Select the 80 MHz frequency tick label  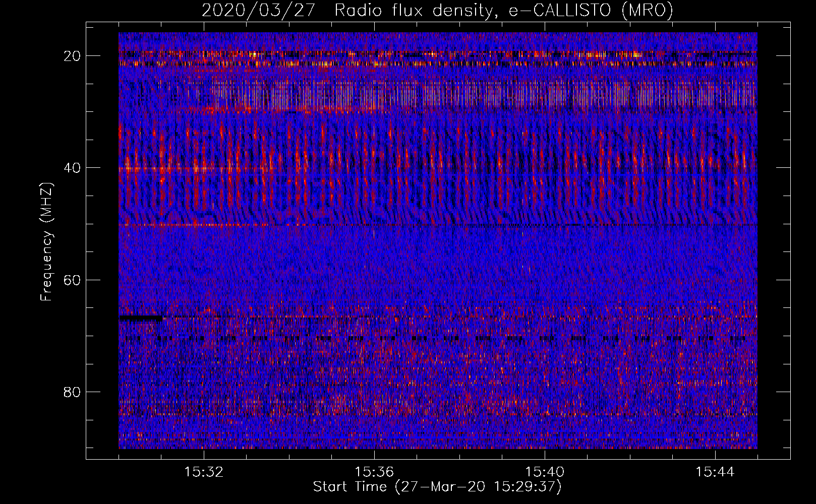coord(73,392)
